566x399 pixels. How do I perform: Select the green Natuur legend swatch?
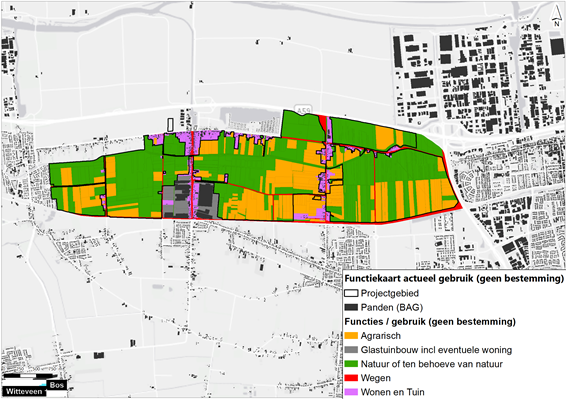click(351, 364)
